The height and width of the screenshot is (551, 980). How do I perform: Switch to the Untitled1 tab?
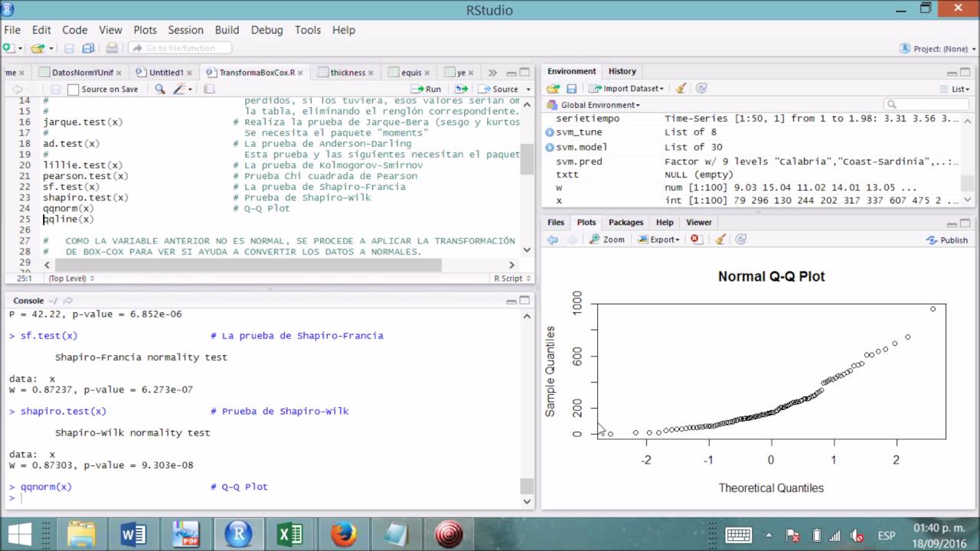coord(166,73)
